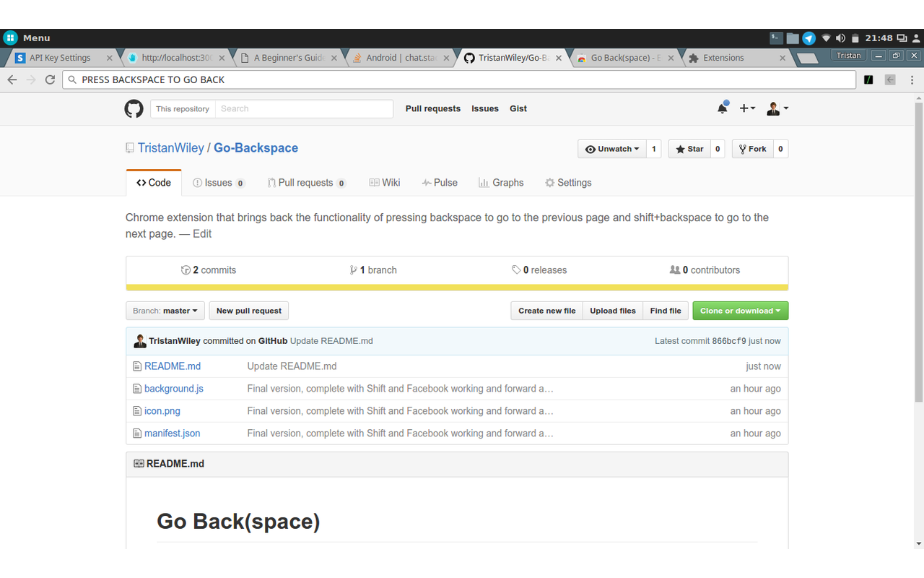
Task: Star the repository
Action: click(x=689, y=149)
